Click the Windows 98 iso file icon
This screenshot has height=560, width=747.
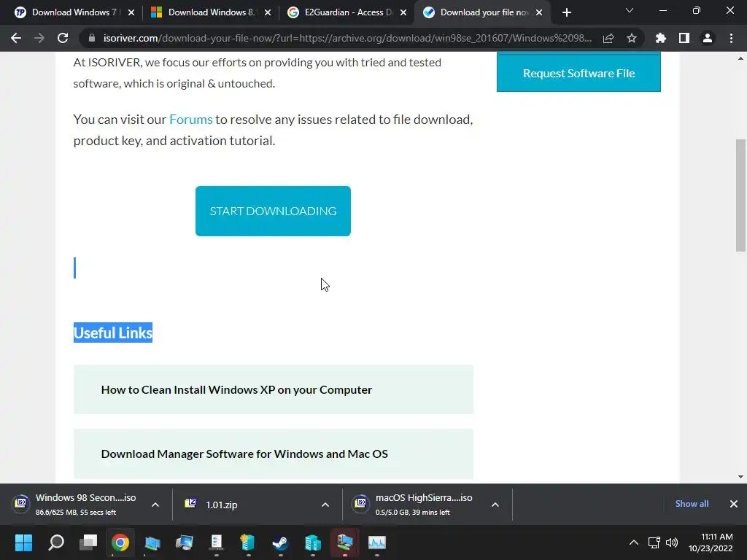pos(21,503)
